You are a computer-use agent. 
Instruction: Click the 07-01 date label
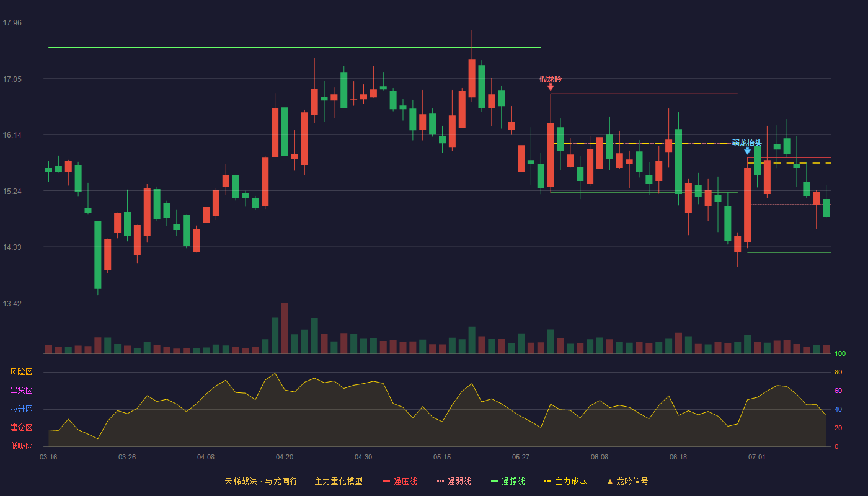pos(757,457)
